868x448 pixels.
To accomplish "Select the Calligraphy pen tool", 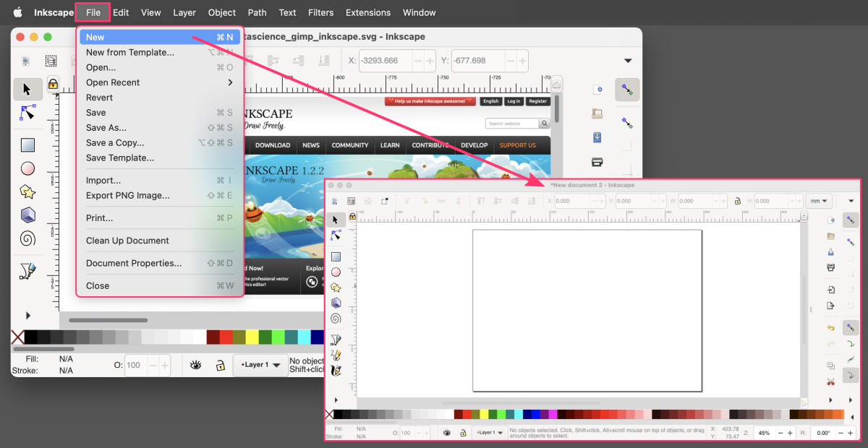I will tap(27, 271).
